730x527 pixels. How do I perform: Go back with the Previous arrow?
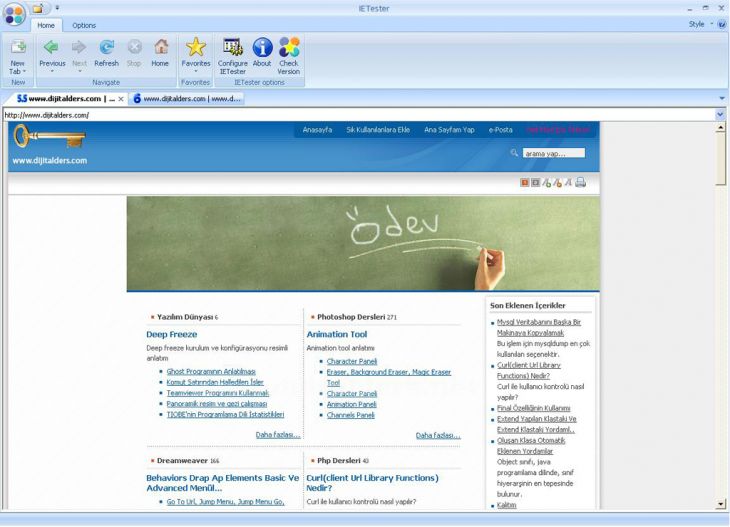pos(51,49)
